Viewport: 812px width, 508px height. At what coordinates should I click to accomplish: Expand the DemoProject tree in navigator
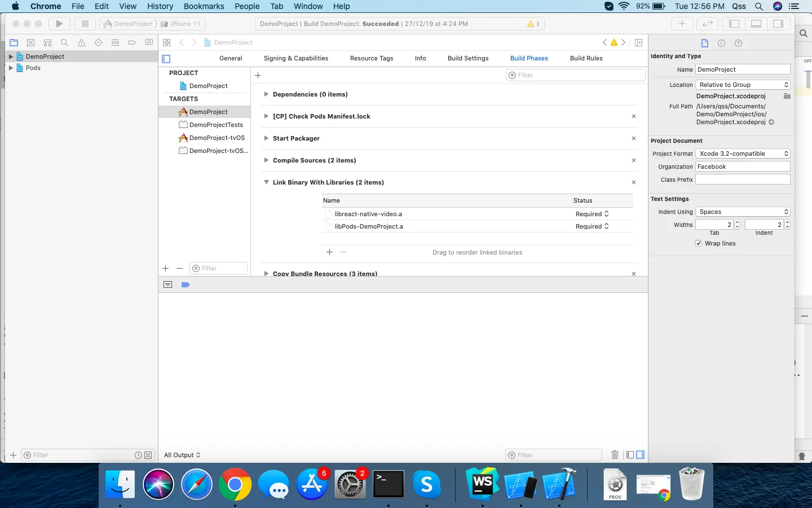(x=11, y=56)
